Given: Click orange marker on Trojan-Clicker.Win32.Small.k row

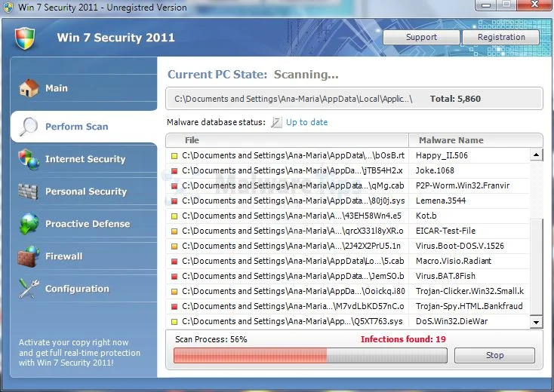Looking at the screenshot, I should [x=174, y=292].
